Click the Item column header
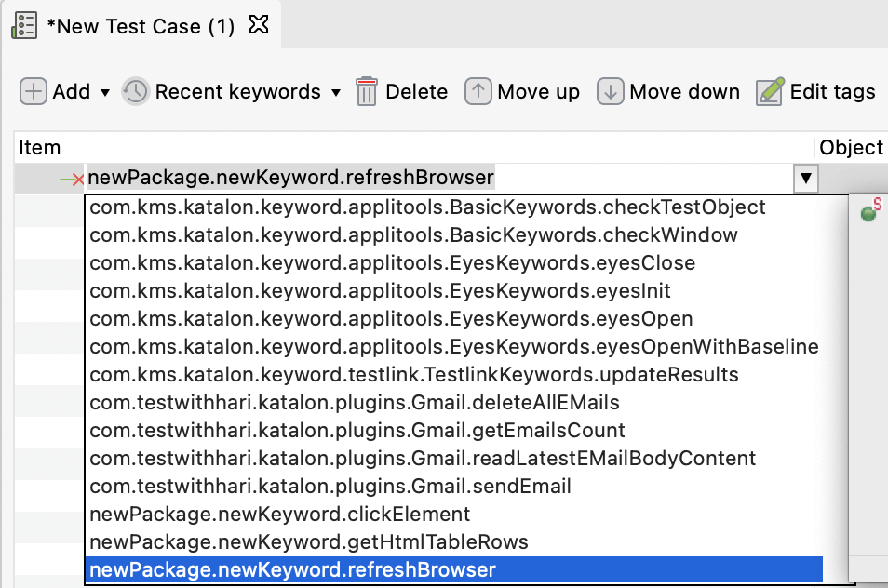 coord(40,147)
